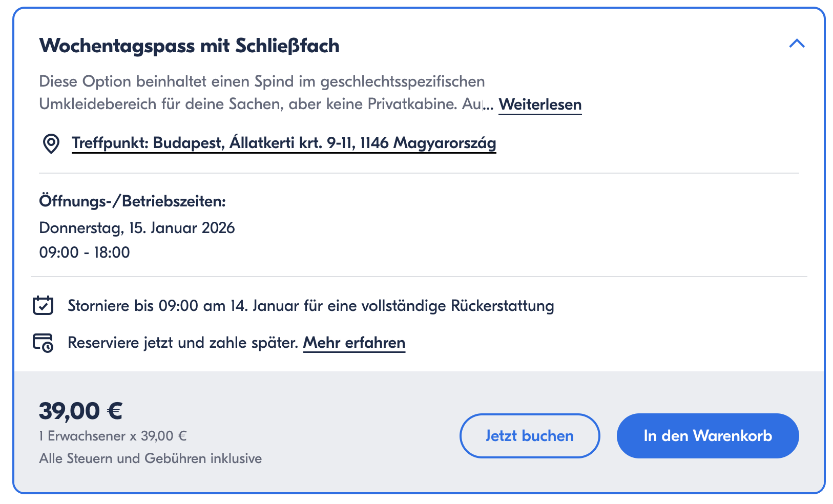Click the Öffnungs-/Betriebszeiten heading
This screenshot has height=504, width=833.
click(132, 201)
